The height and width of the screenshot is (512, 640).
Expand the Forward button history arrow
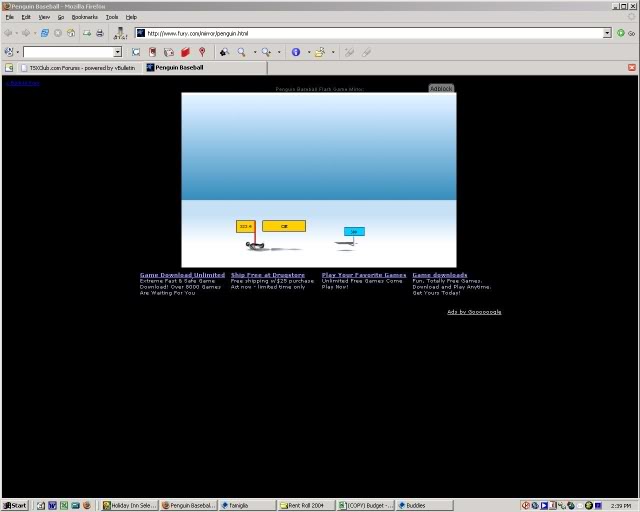[x=35, y=33]
